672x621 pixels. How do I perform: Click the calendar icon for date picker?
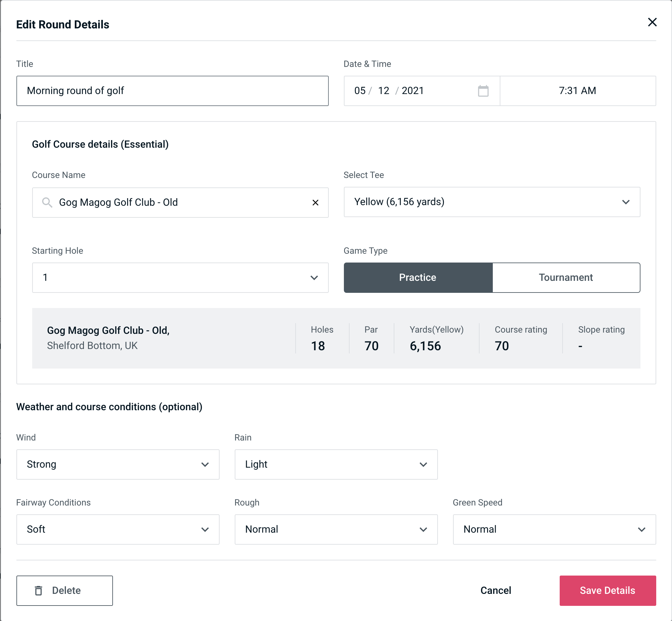coord(483,91)
